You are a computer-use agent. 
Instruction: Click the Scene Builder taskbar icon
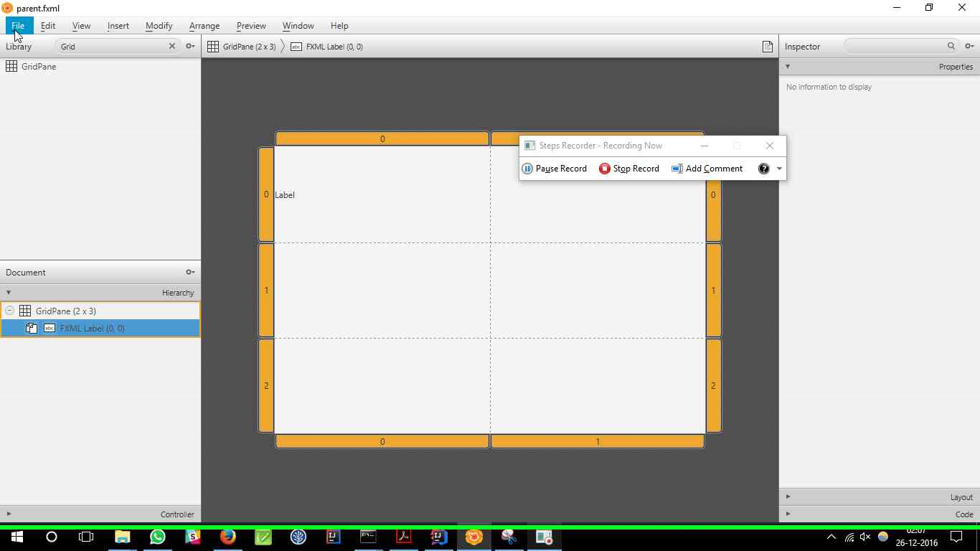tap(473, 537)
